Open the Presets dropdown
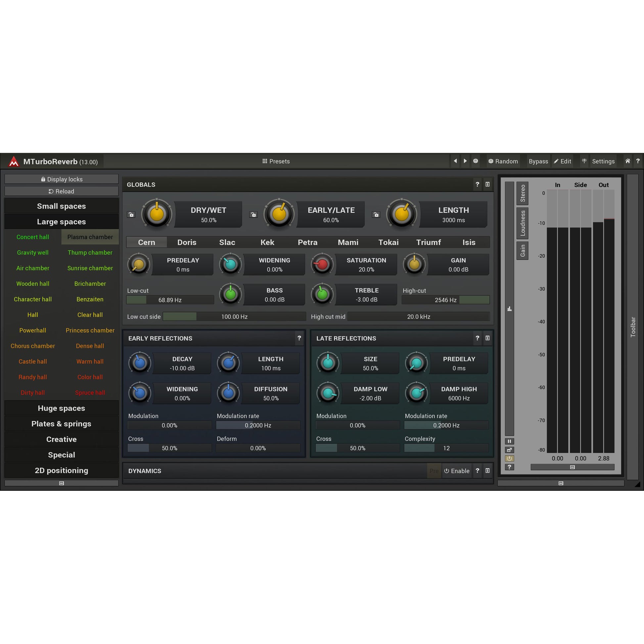 (276, 161)
